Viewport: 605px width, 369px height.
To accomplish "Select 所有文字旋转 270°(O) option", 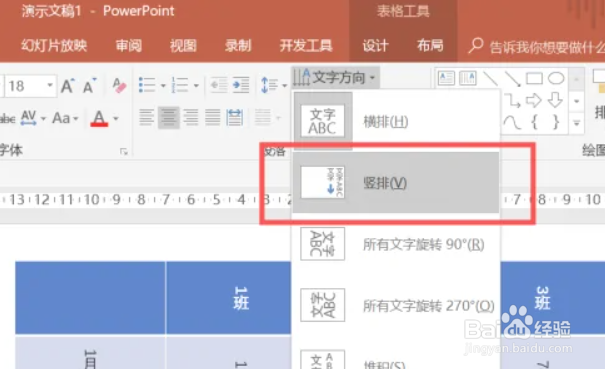I will (x=396, y=305).
